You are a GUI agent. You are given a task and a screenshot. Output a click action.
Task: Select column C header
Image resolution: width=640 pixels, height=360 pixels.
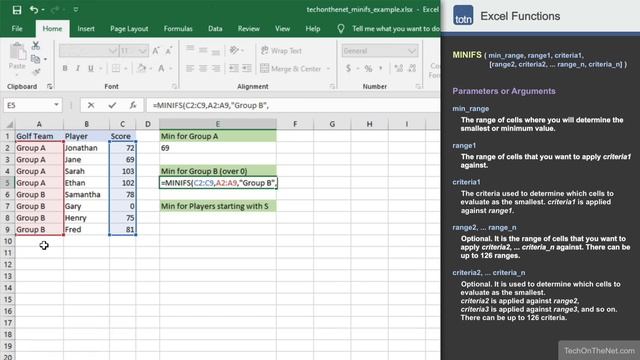pyautogui.click(x=122, y=124)
